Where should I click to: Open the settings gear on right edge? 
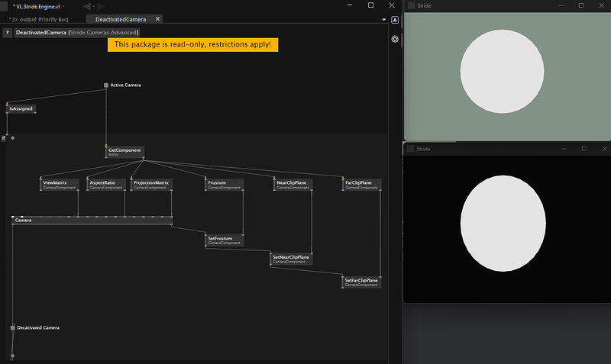(x=395, y=38)
